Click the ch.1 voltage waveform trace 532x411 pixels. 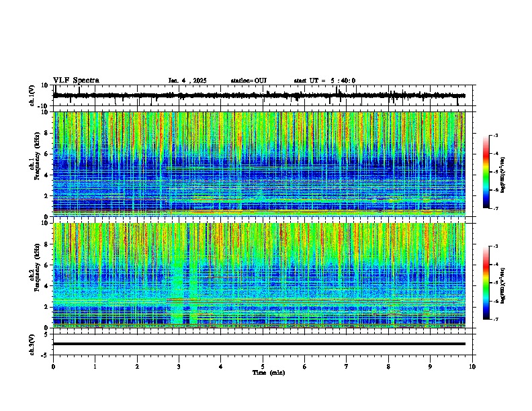tap(259, 95)
